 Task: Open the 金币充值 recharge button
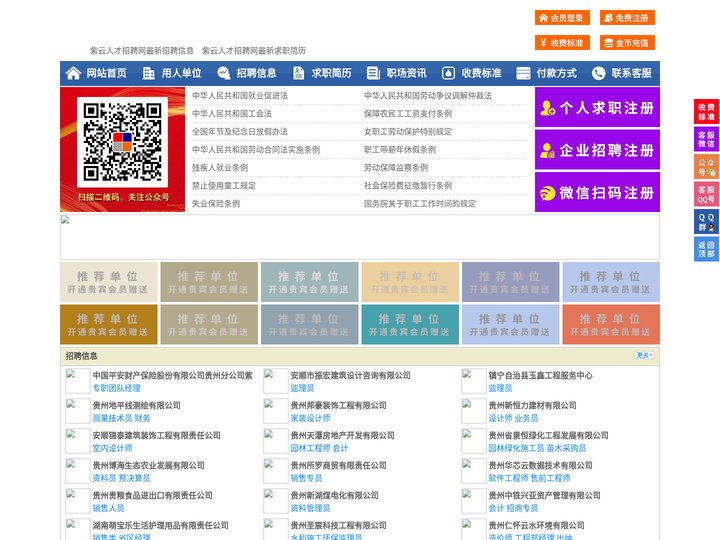(x=627, y=43)
